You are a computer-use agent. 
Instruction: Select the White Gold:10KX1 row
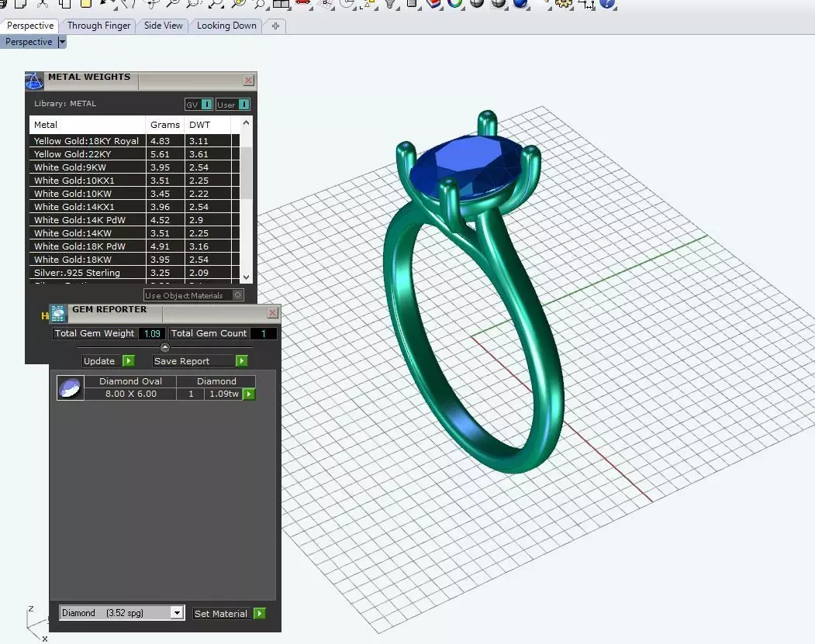135,181
